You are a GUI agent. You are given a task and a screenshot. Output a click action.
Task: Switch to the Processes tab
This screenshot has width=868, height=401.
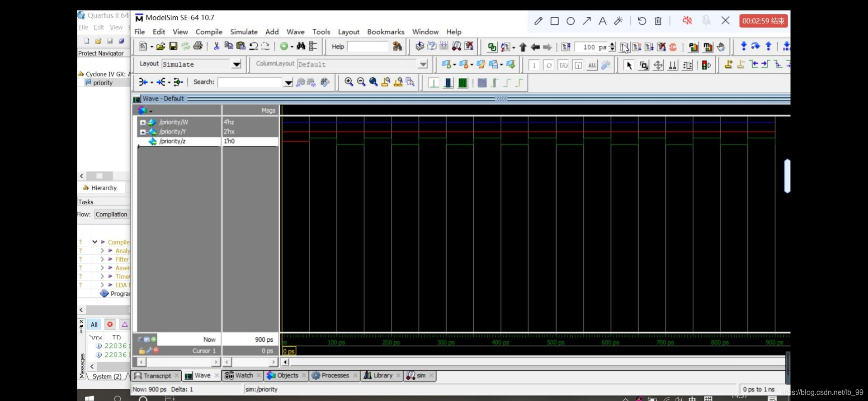(335, 376)
